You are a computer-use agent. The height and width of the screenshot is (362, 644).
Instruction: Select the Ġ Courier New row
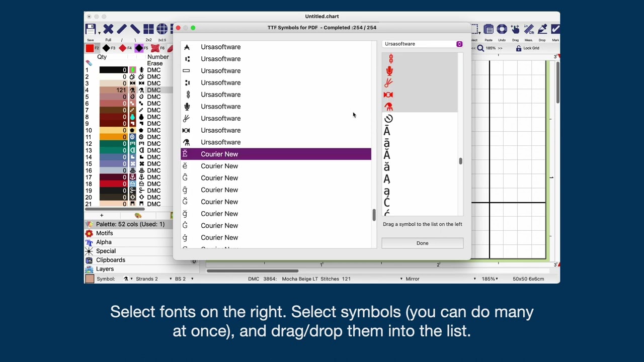click(276, 226)
